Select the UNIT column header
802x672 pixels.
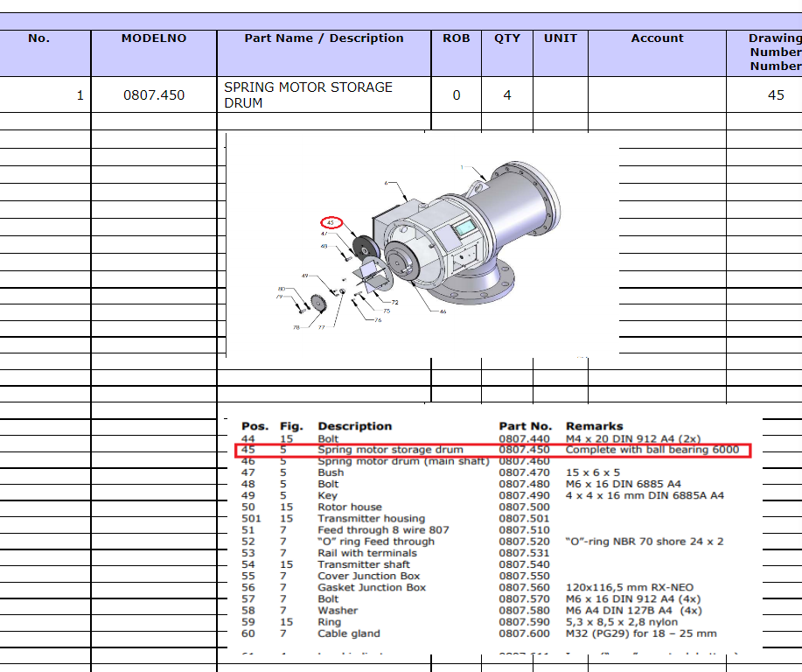(561, 38)
